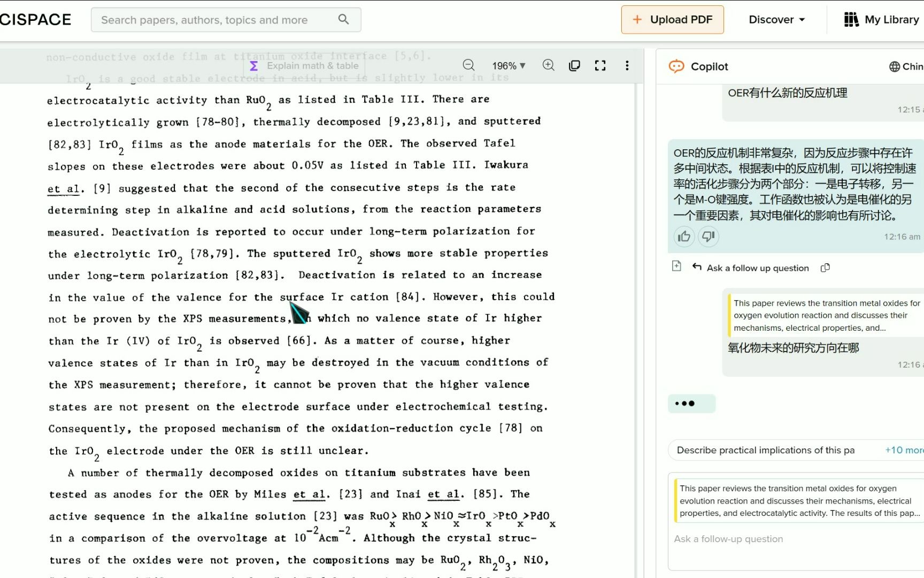Screen dimensions: 924x578
Task: Toggle fullscreen view of the PDF
Action: [600, 65]
